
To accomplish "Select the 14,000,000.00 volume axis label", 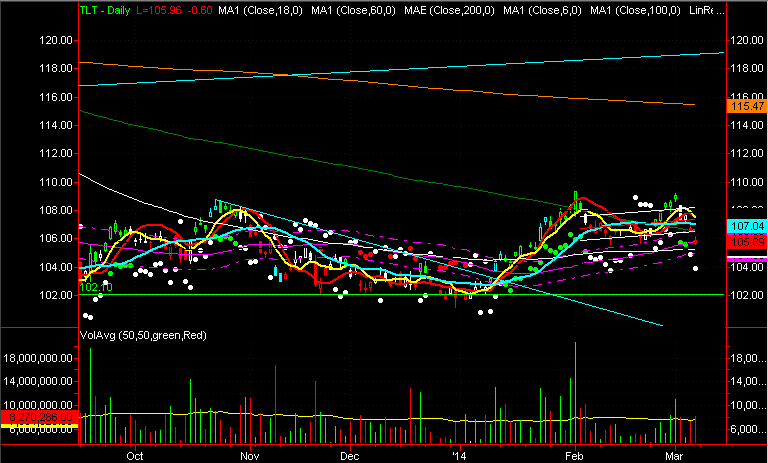I will pyautogui.click(x=38, y=381).
